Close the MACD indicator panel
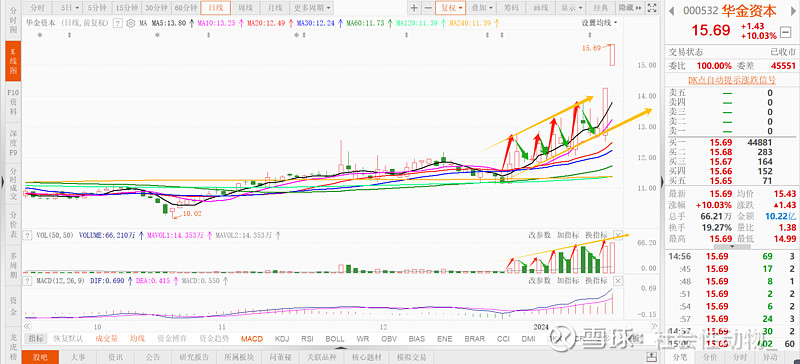 pyautogui.click(x=618, y=281)
